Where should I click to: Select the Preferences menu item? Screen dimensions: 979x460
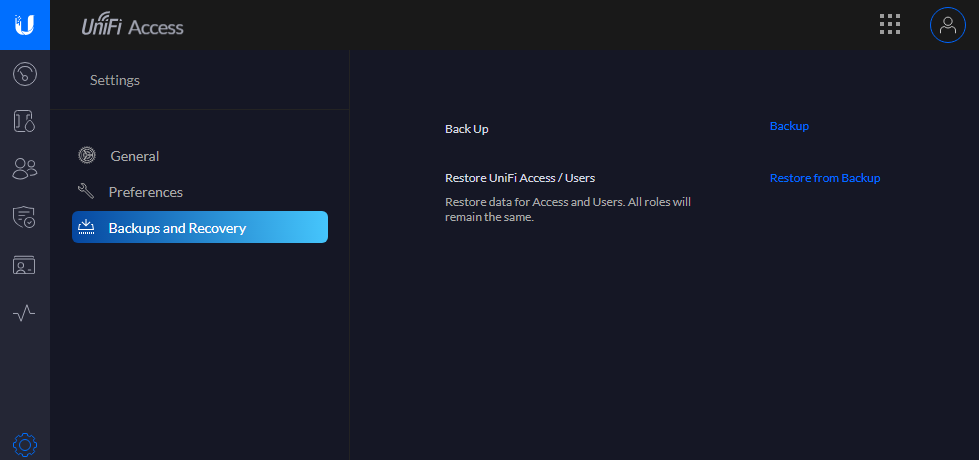click(x=200, y=192)
